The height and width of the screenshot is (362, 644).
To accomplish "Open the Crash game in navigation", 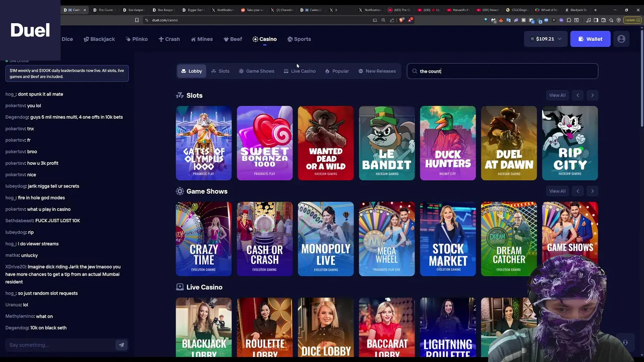I will tap(169, 39).
